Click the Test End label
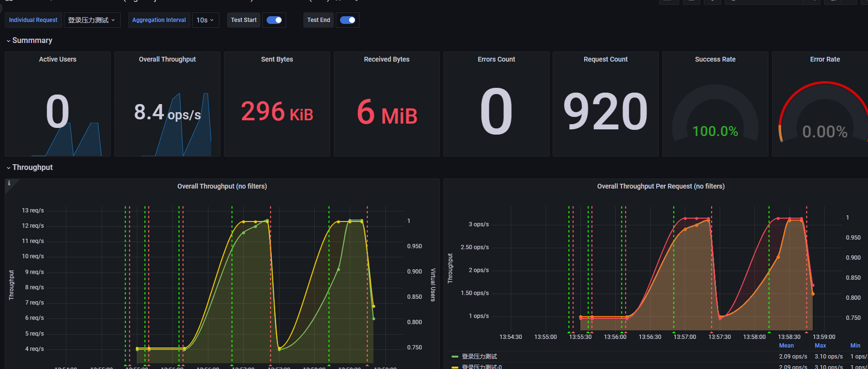Viewport: 868px width, 369px height. tap(319, 20)
